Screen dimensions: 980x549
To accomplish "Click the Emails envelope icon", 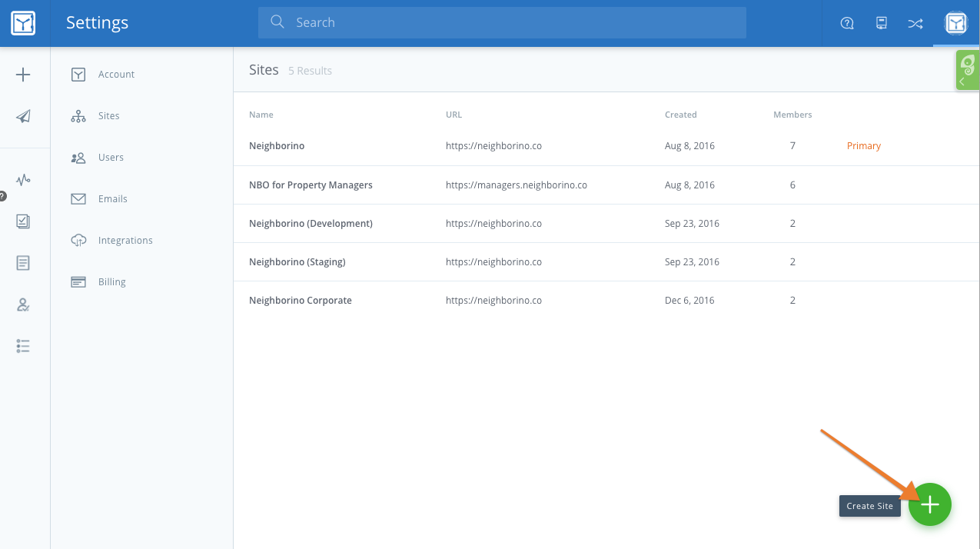I will click(x=78, y=199).
